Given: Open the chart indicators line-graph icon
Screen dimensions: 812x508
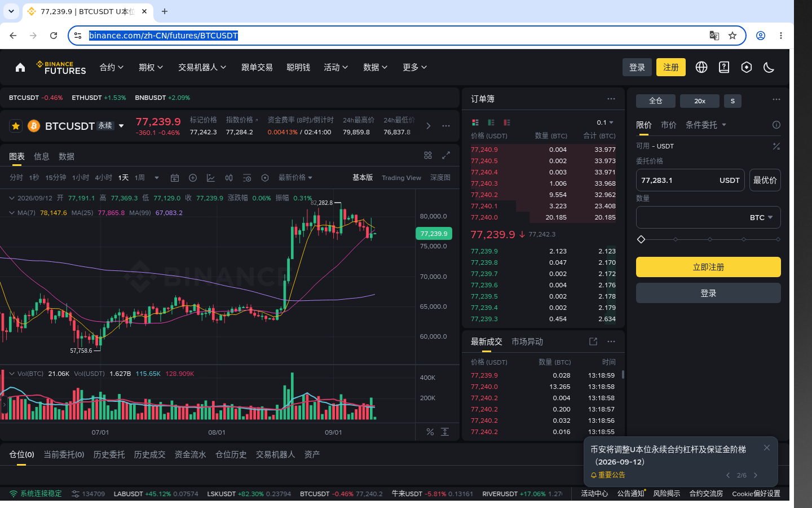Looking at the screenshot, I should (211, 178).
